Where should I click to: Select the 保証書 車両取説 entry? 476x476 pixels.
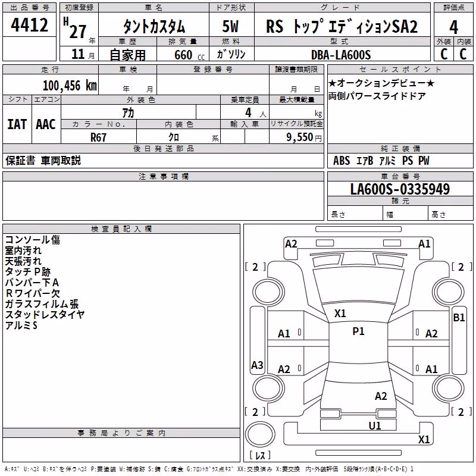click(x=43, y=161)
